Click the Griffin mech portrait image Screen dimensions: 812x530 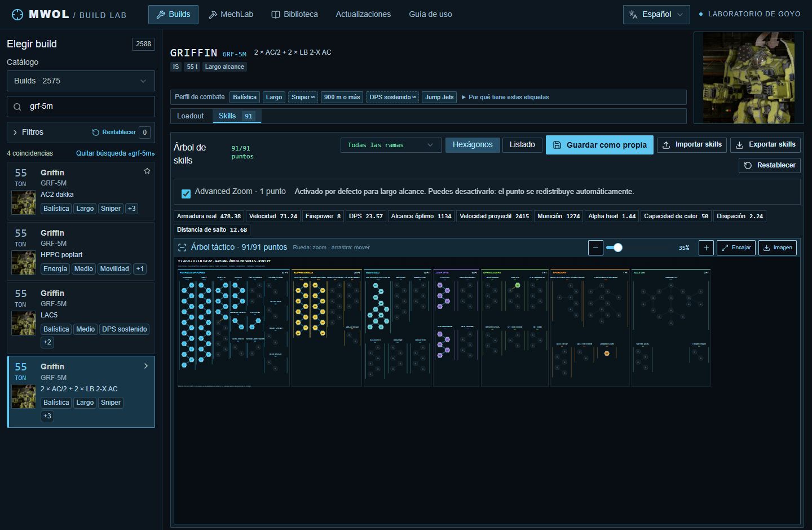point(748,78)
